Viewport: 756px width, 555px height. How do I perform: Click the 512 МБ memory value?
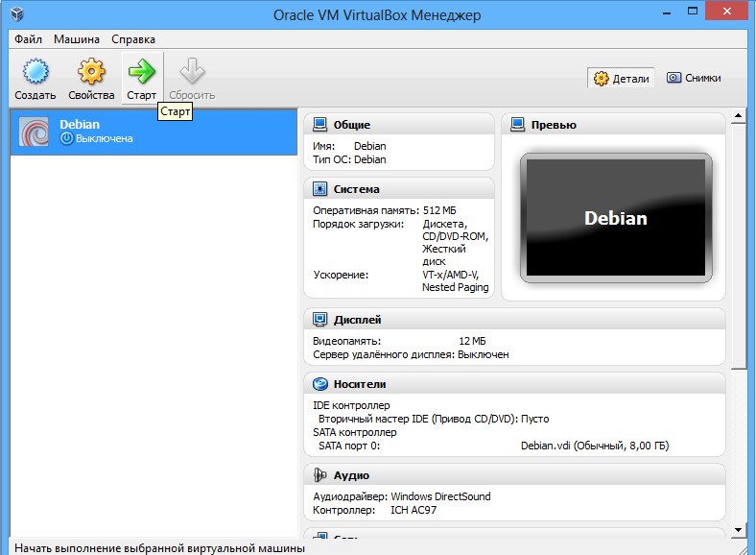click(439, 210)
